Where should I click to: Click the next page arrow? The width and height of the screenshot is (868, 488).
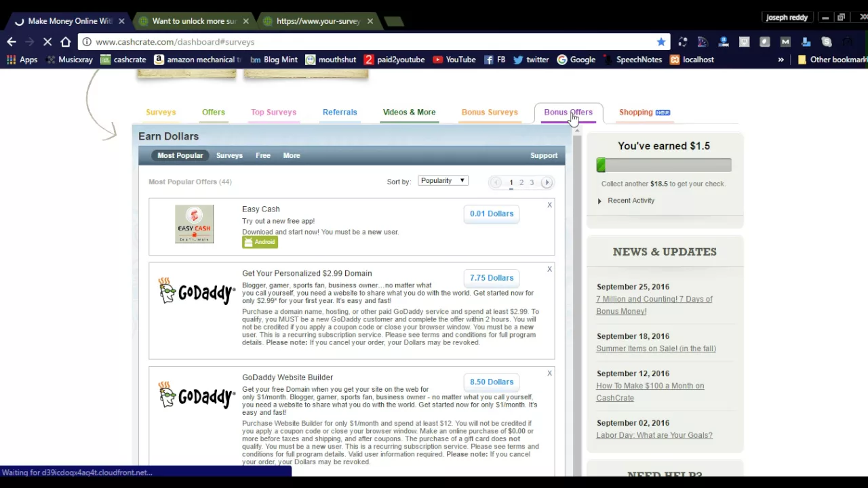[x=547, y=182]
